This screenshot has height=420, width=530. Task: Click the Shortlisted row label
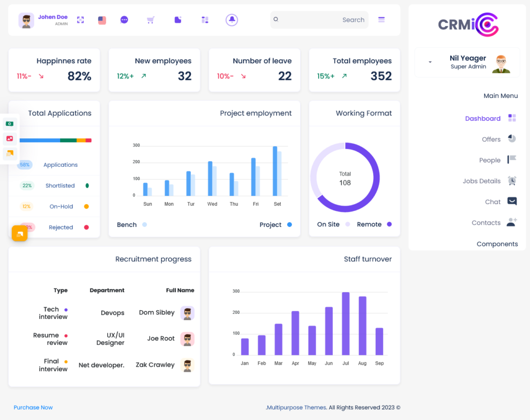click(x=60, y=185)
